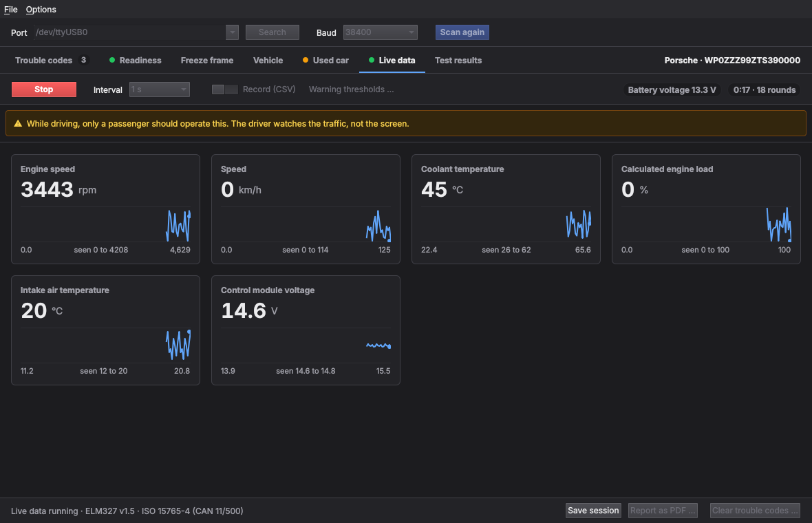
Task: Click the 'seen 26 to 62' text
Action: tap(506, 250)
